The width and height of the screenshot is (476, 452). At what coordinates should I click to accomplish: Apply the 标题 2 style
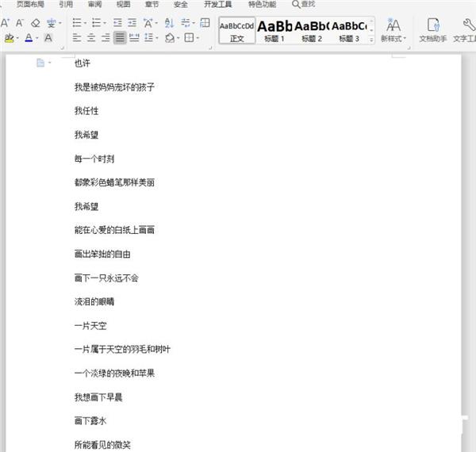312,30
